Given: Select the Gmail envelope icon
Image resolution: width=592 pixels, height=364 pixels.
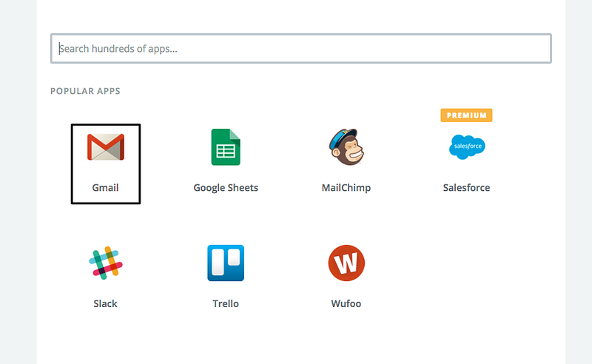Looking at the screenshot, I should [x=106, y=147].
